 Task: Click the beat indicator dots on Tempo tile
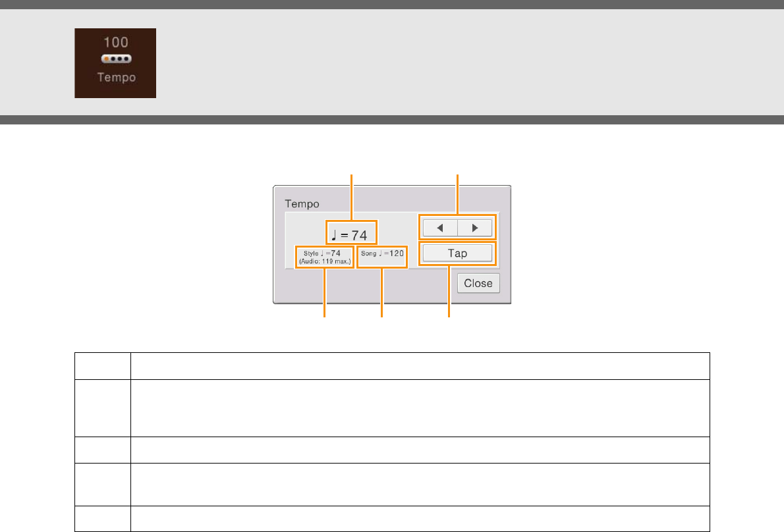(116, 59)
